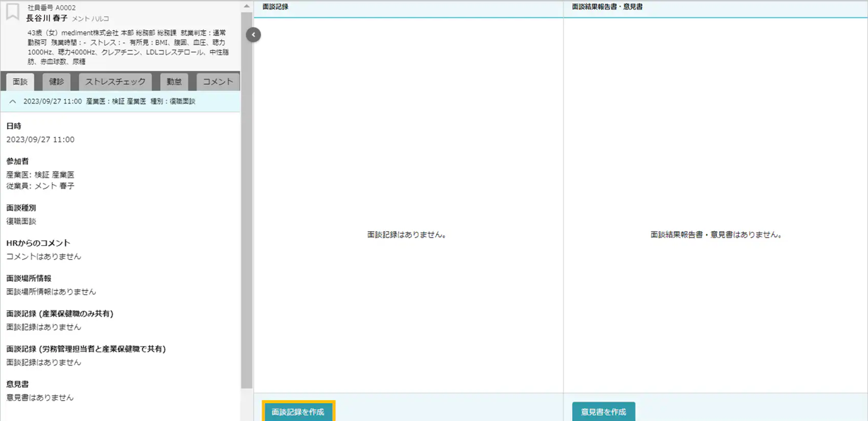Click 面談場所情報はありません text

point(51,292)
